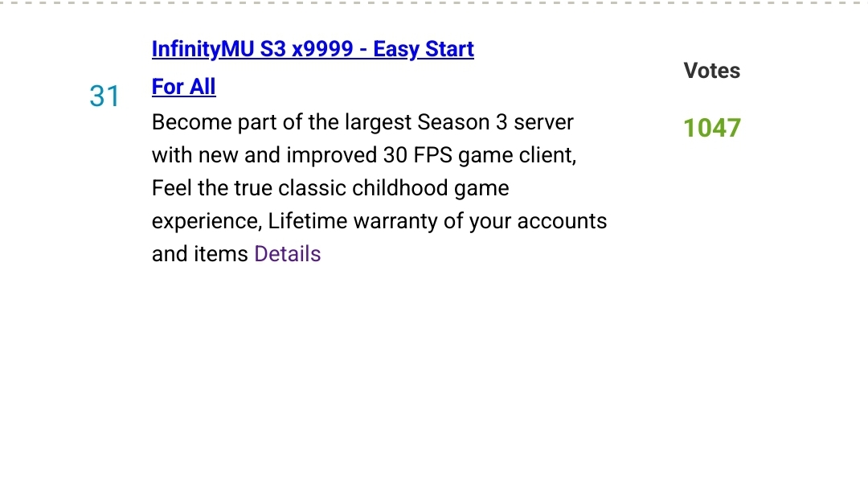This screenshot has height=500, width=868.
Task: Click the rank number 31
Action: point(104,96)
